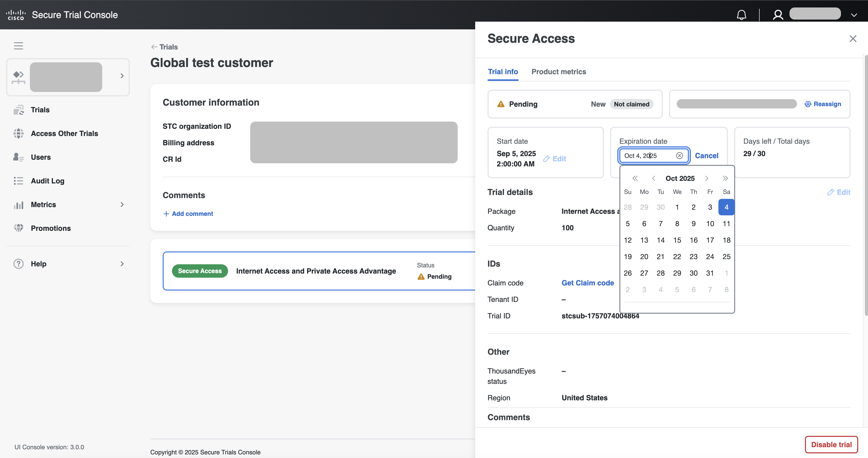Select October 27 in calendar
Viewport: 868px width, 458px height.
coord(644,273)
